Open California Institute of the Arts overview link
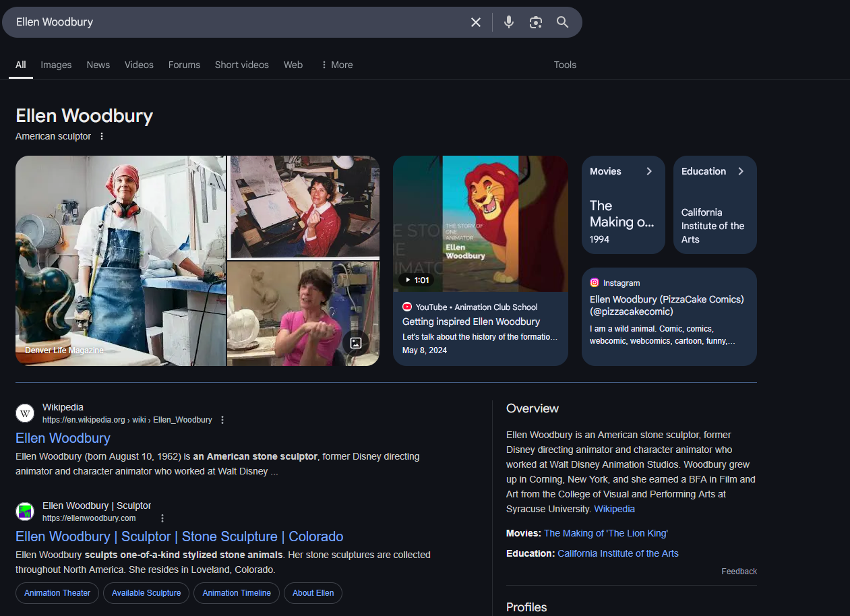This screenshot has width=850, height=616. 618,553
